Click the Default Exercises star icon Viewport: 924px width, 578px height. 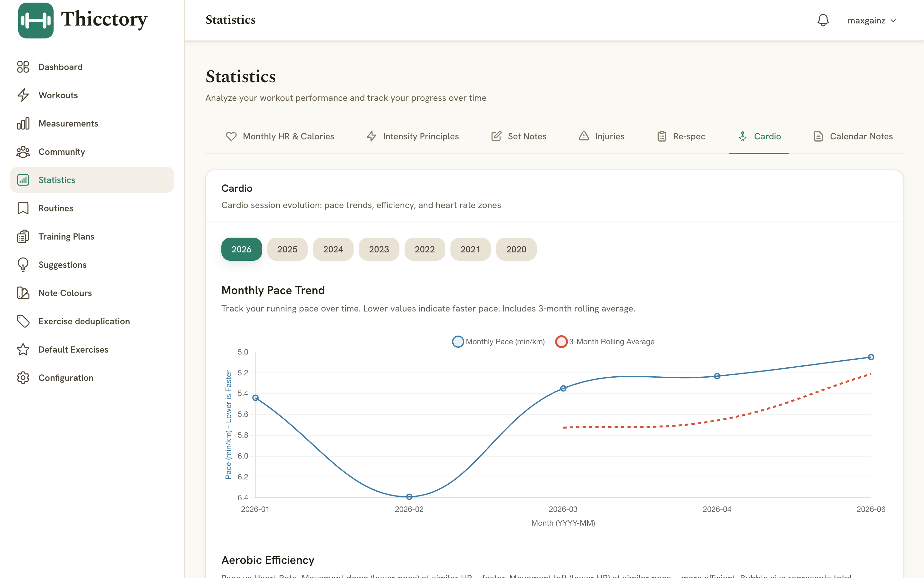click(23, 349)
